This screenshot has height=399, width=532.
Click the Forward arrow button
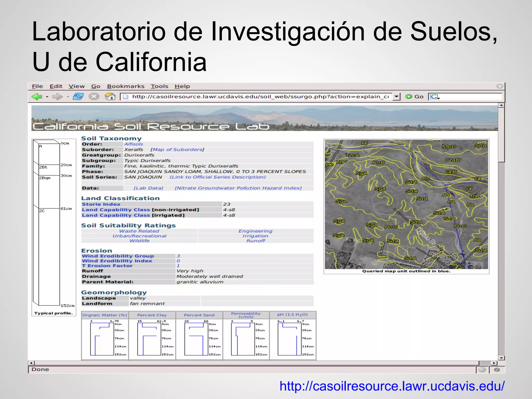tap(57, 97)
